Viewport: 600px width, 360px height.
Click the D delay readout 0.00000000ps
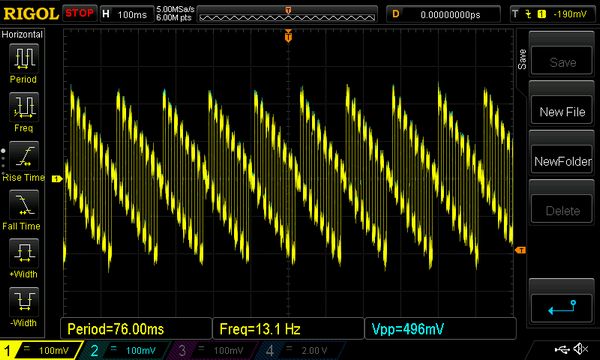443,15
